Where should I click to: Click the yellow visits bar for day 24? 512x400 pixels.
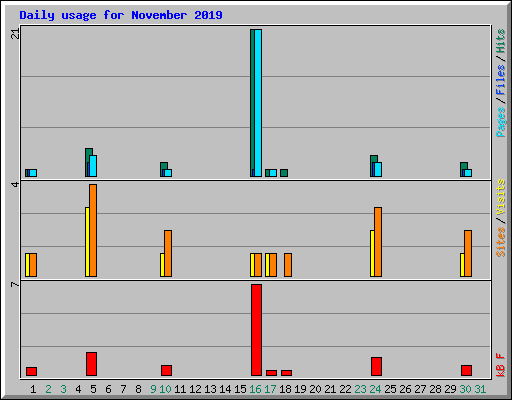372,253
